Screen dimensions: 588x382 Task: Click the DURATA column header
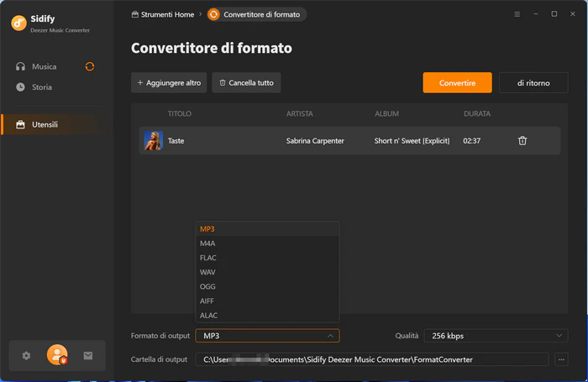(x=477, y=113)
